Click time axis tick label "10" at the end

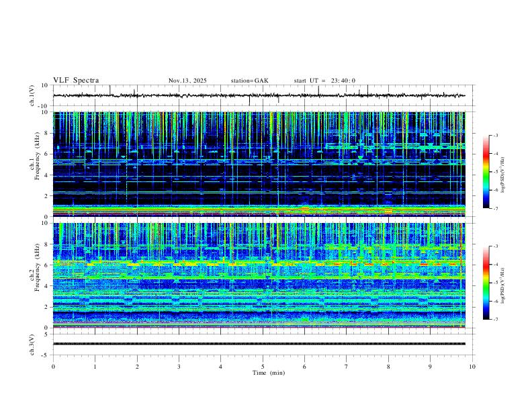click(472, 367)
